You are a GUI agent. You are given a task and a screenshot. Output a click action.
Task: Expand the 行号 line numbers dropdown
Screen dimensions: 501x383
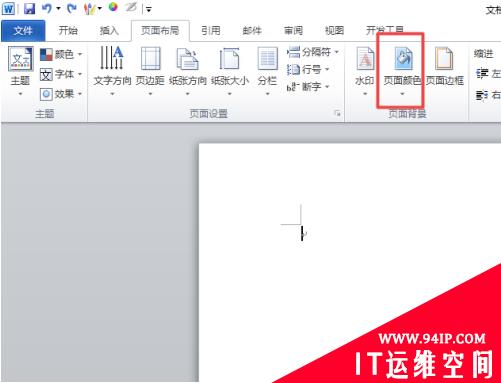[x=308, y=69]
